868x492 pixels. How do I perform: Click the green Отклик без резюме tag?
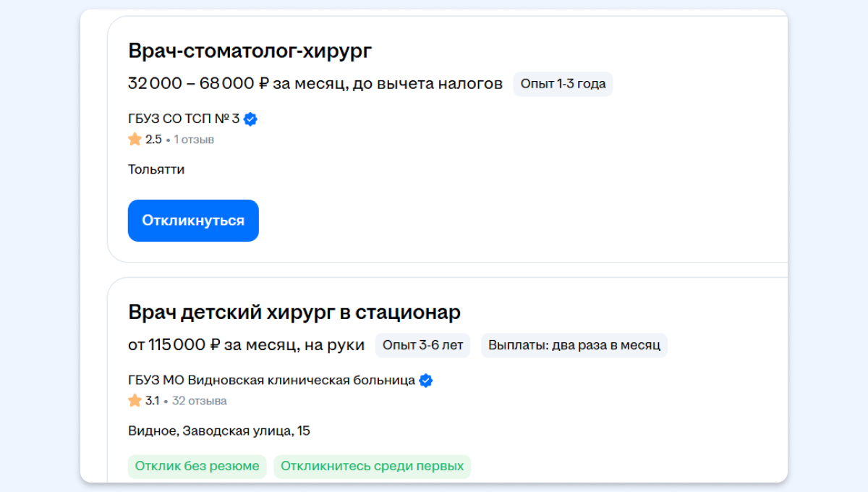197,467
